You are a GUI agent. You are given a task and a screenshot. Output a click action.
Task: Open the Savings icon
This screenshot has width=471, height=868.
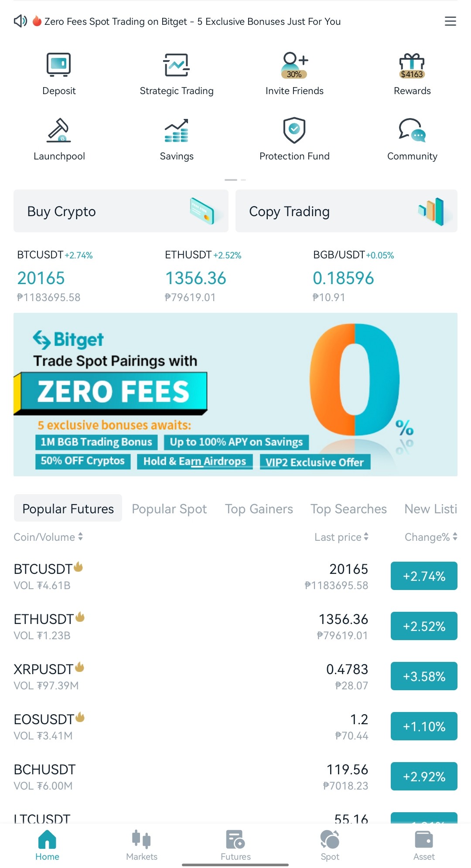point(177,130)
